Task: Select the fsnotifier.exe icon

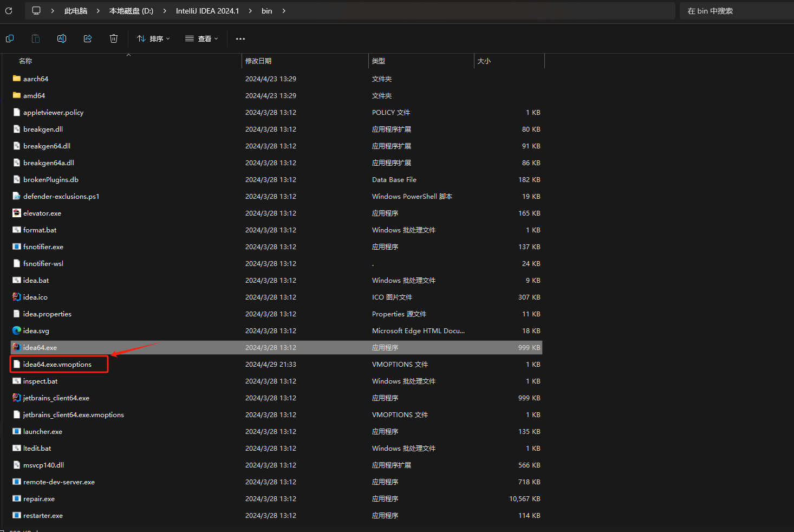Action: point(17,246)
